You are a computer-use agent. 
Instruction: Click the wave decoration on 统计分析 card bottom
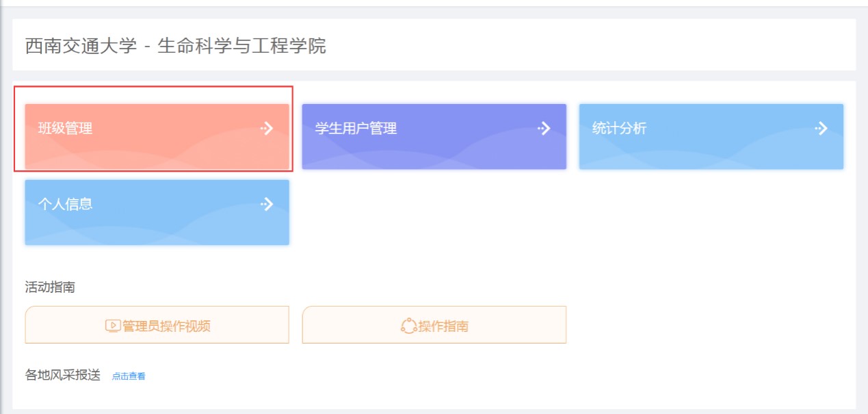pos(711,155)
